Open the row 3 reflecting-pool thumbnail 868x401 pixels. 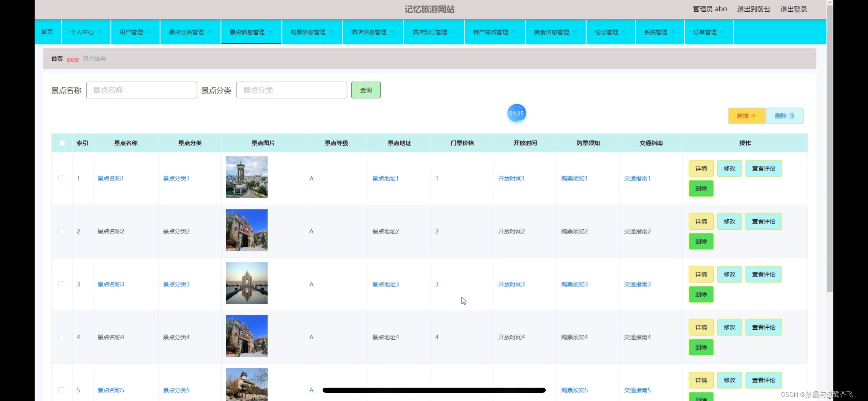pyautogui.click(x=247, y=283)
